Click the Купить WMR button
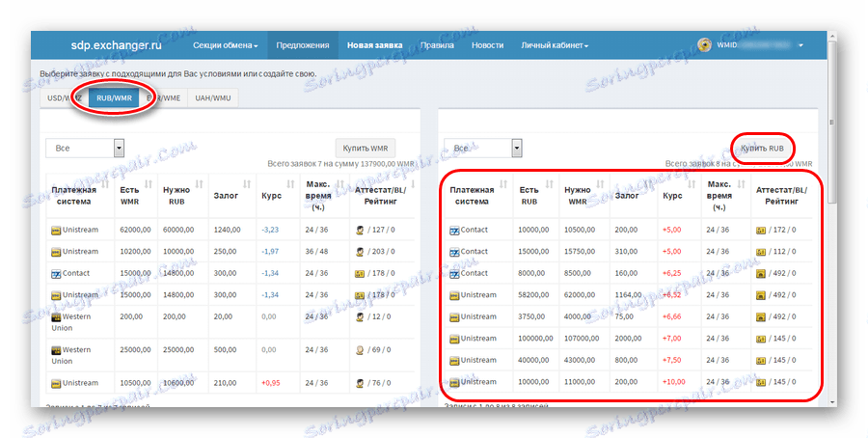The width and height of the screenshot is (868, 438). coord(366,148)
